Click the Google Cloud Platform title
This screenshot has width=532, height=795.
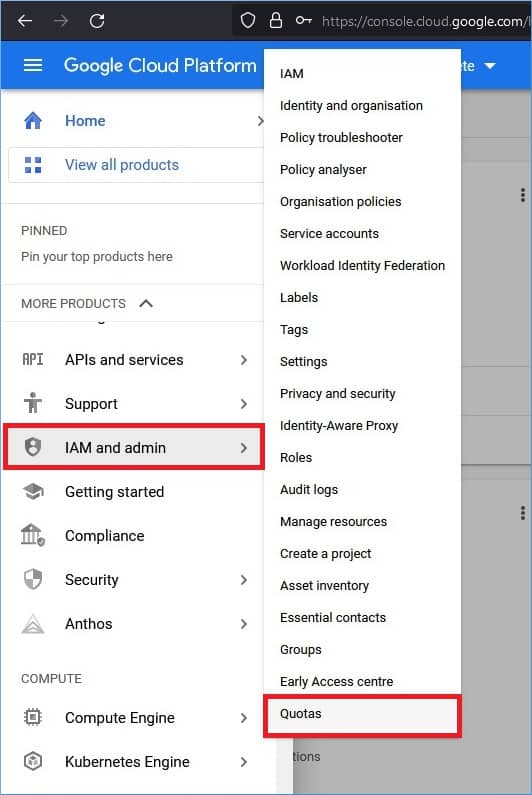(x=160, y=66)
